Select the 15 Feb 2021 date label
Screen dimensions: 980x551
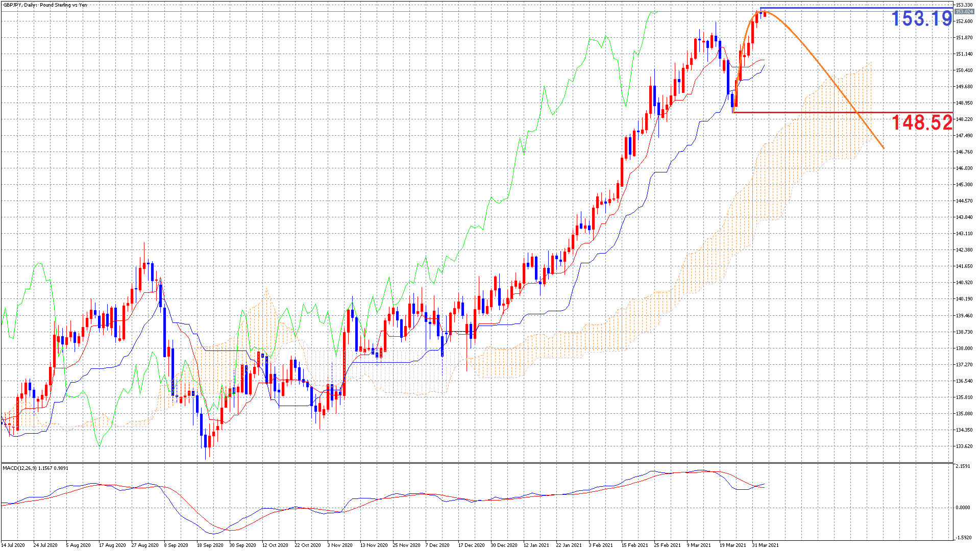[x=635, y=545]
